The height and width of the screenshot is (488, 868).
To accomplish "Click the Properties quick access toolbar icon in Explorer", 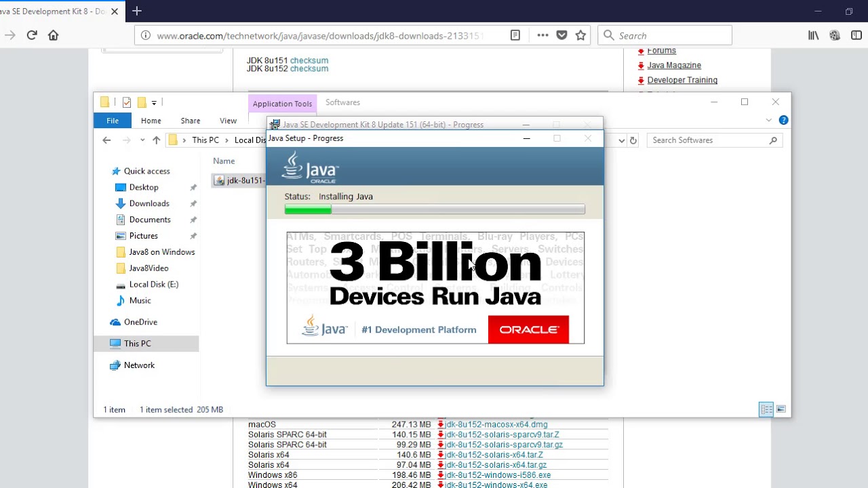I will point(126,102).
